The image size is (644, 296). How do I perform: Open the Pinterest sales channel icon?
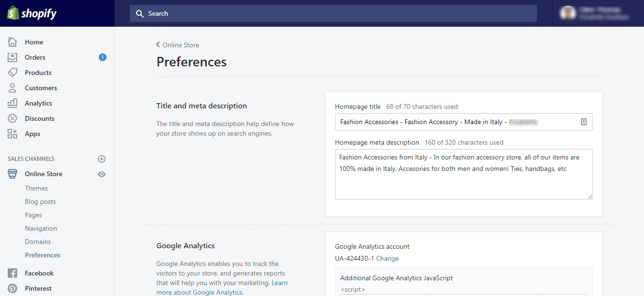pyautogui.click(x=12, y=288)
